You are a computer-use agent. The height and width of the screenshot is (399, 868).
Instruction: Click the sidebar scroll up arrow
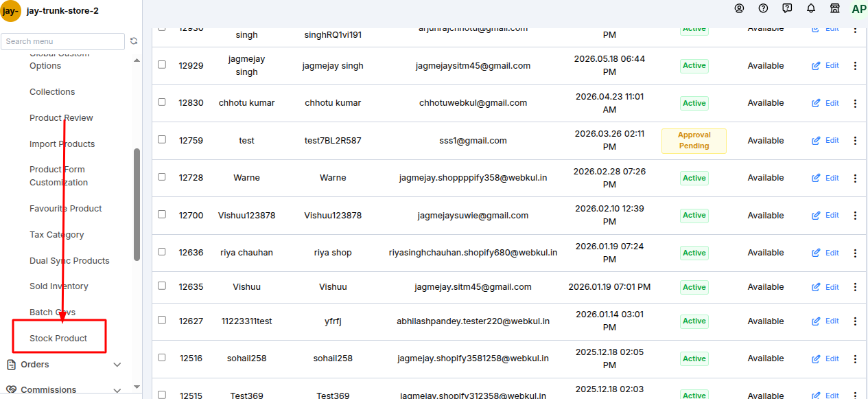pos(137,60)
